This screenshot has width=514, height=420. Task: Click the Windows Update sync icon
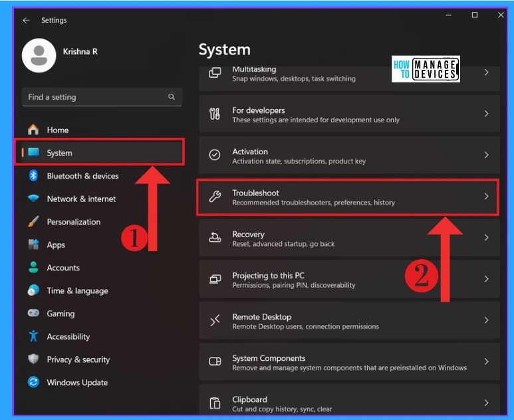[x=33, y=382]
